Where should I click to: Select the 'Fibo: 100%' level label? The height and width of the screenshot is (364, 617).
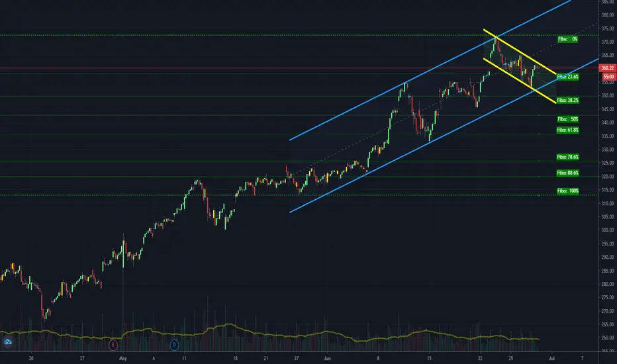[x=567, y=191]
